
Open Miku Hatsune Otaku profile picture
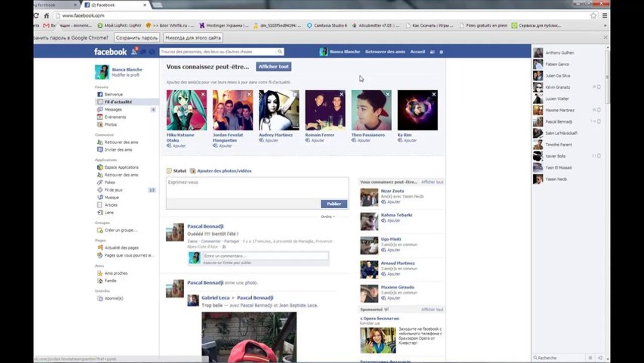(186, 110)
